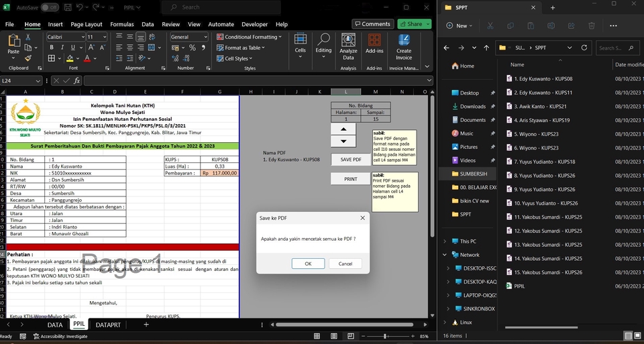Click the Percent Style icon
Screen dimensions: 644x344
click(192, 48)
